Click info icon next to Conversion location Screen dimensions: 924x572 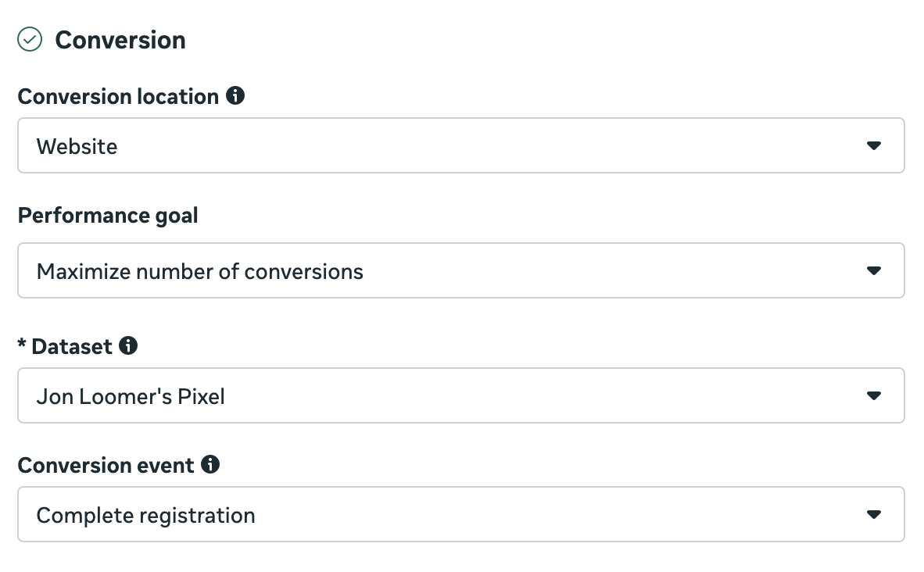point(235,96)
